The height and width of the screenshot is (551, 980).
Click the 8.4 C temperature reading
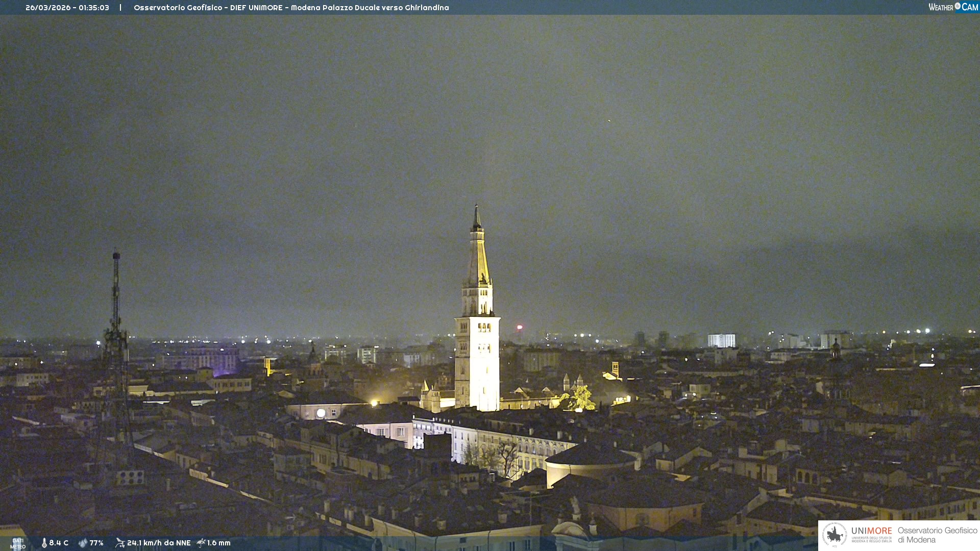coord(59,543)
